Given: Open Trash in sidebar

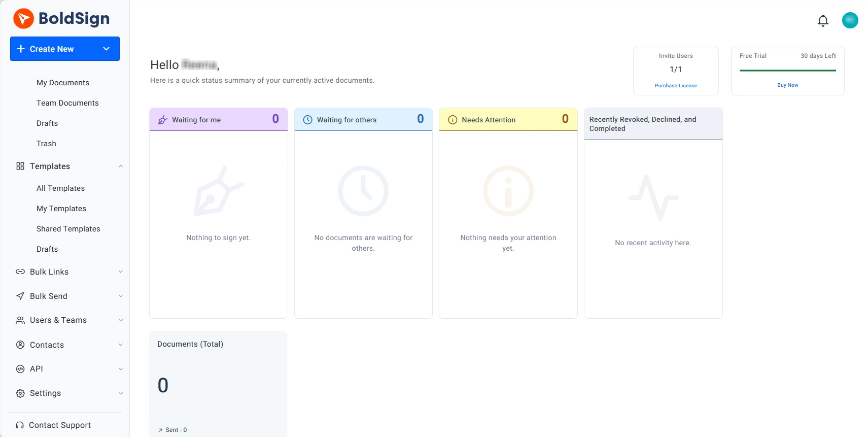Looking at the screenshot, I should 46,144.
